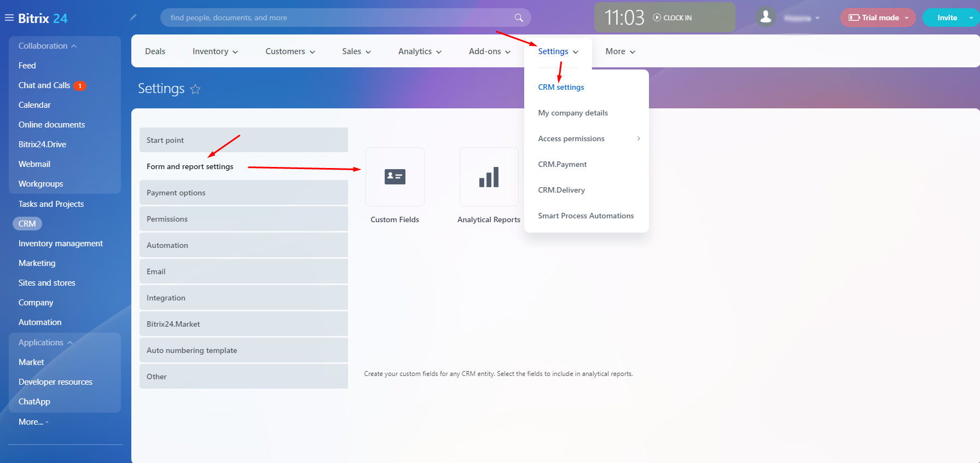Add Settings page to favorites with star

coord(195,89)
